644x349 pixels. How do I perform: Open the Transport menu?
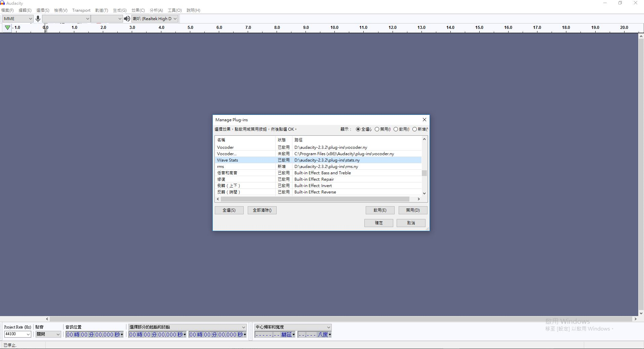coord(81,10)
